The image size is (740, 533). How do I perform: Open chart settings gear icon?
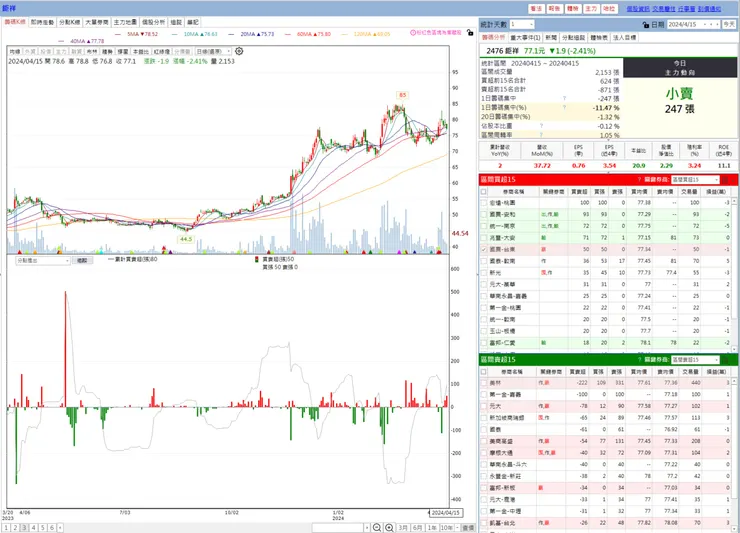[239, 51]
